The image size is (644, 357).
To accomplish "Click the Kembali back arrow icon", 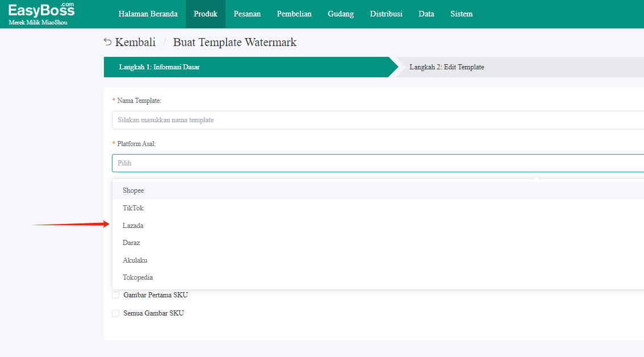I will (107, 42).
